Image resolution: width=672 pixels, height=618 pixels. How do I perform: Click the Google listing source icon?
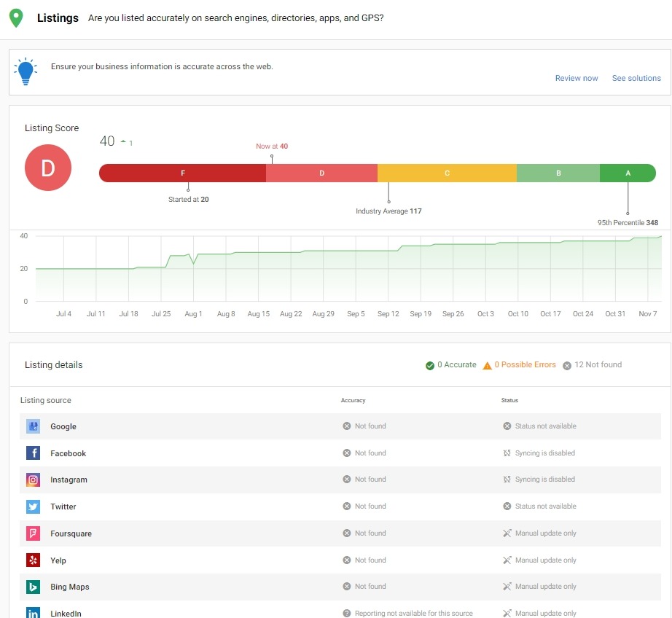pos(33,426)
